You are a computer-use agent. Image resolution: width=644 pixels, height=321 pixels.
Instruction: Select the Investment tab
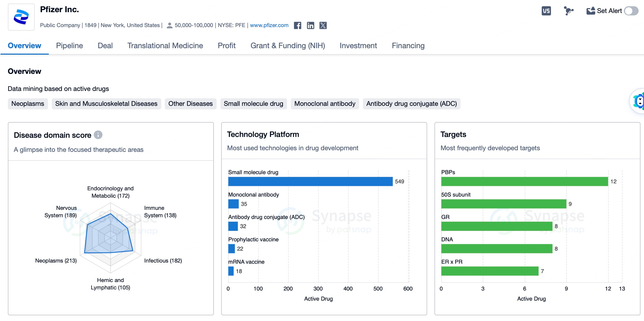358,45
